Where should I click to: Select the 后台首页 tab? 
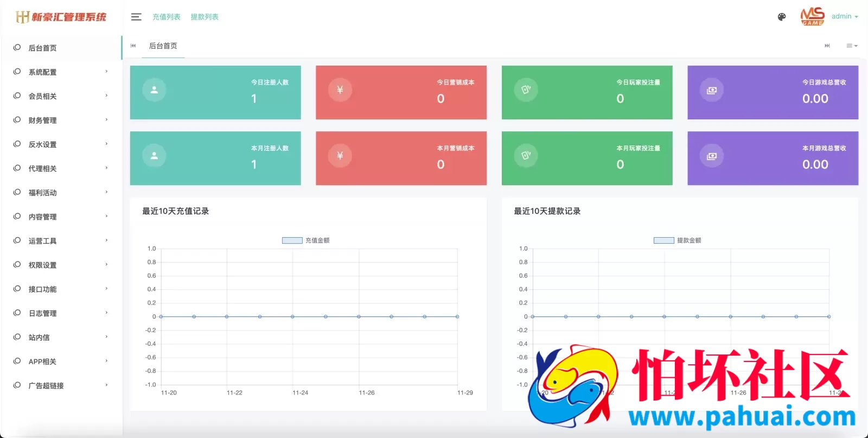[163, 46]
